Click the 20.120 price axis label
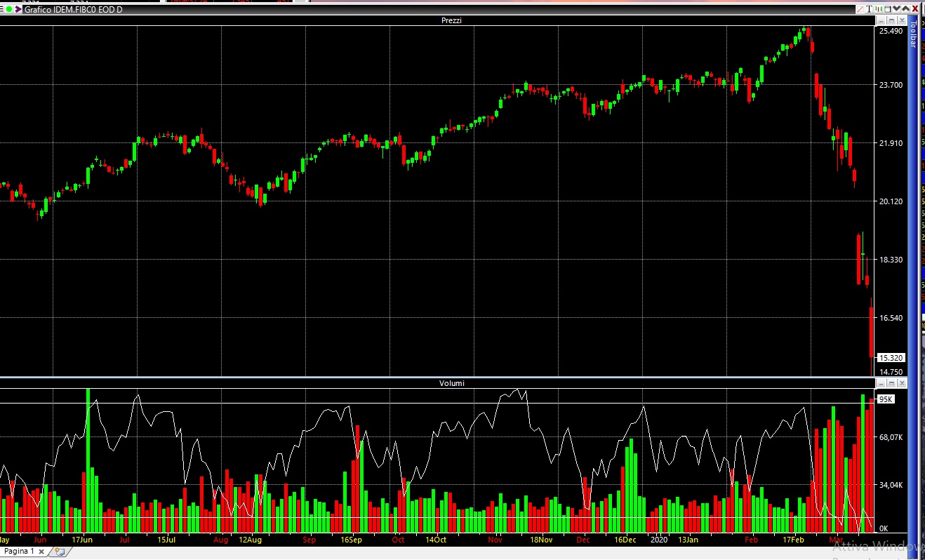The height and width of the screenshot is (560, 925). pyautogui.click(x=891, y=201)
